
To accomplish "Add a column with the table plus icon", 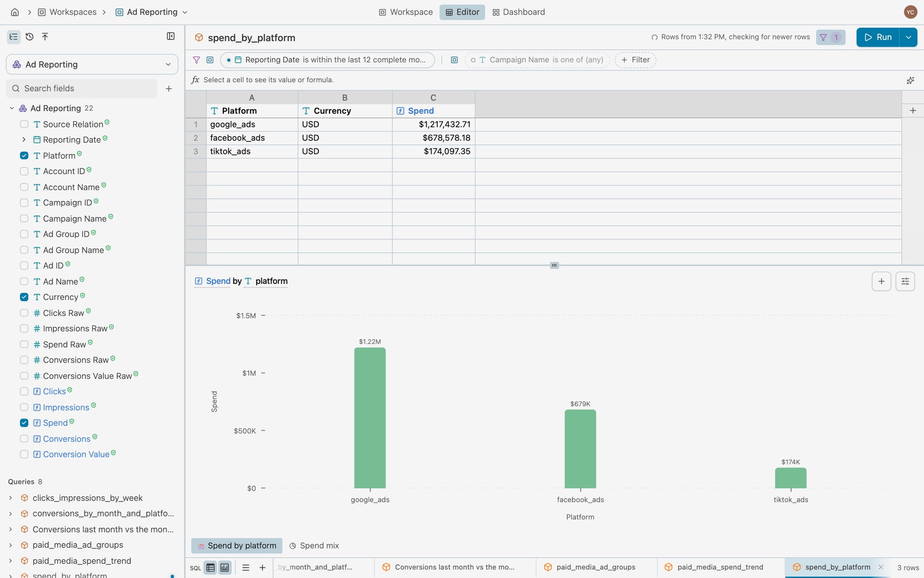I will [913, 110].
